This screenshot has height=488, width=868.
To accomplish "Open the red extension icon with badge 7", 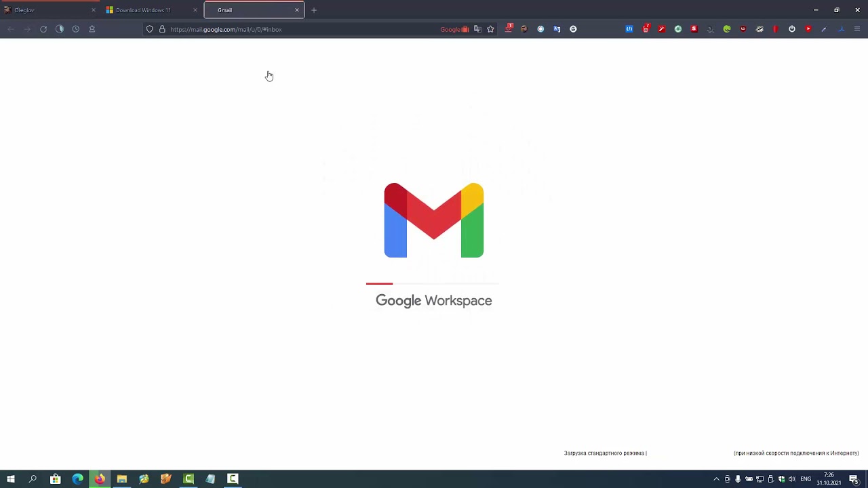I will [646, 28].
